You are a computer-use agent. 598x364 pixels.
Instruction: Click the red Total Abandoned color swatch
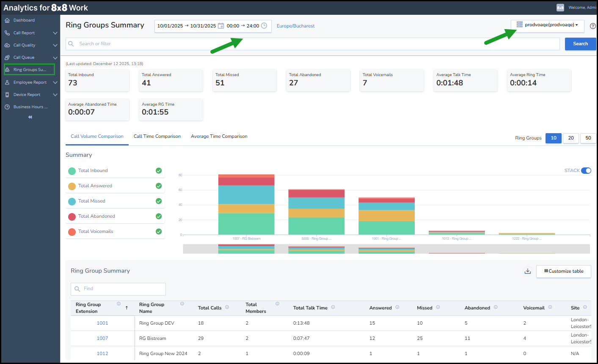point(72,216)
